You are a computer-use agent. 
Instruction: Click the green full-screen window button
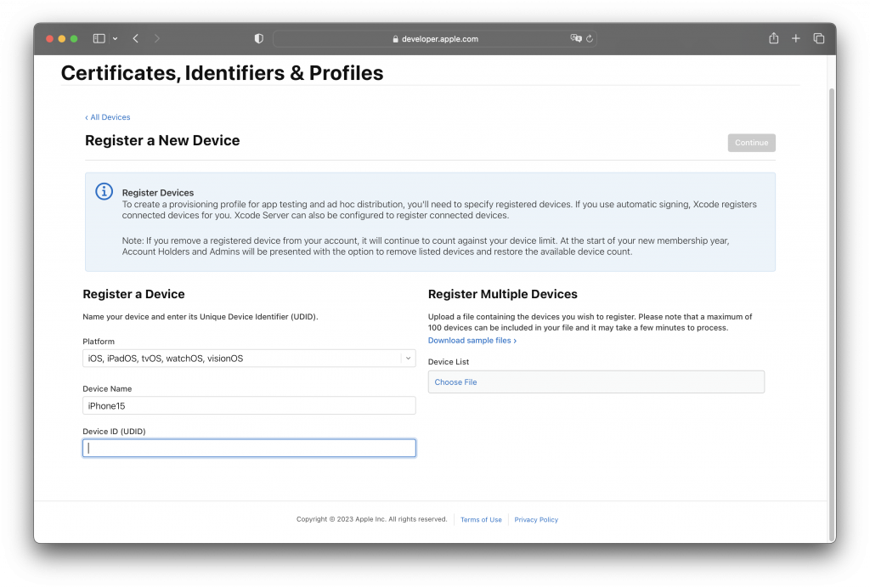74,38
